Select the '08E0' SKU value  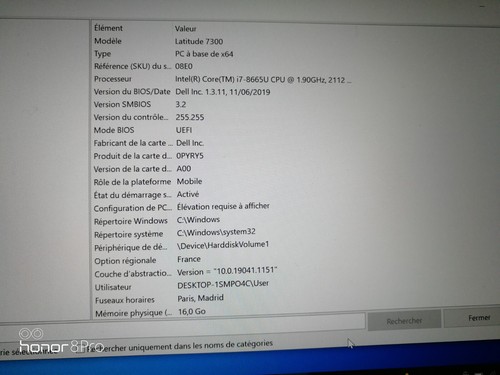[184, 66]
